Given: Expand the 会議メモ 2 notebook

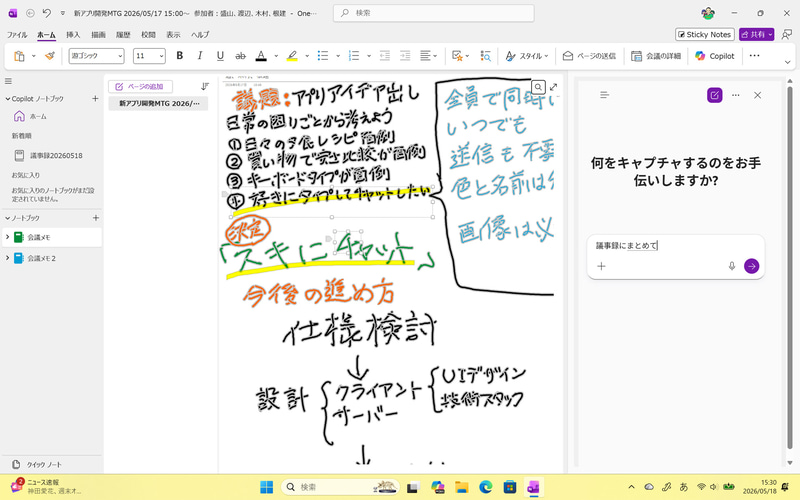Looking at the screenshot, I should click(7, 258).
